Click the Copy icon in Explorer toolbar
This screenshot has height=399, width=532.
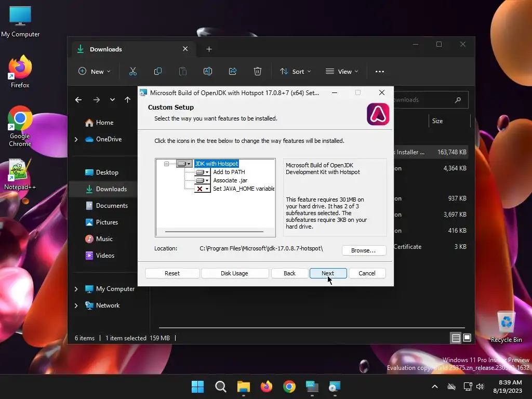pos(158,72)
